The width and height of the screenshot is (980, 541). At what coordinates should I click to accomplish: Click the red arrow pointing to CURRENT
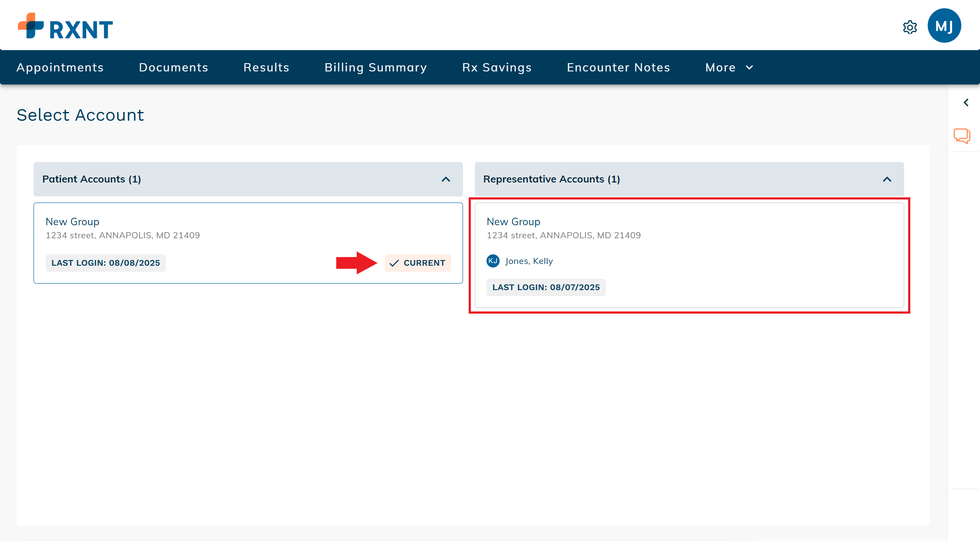click(x=357, y=262)
